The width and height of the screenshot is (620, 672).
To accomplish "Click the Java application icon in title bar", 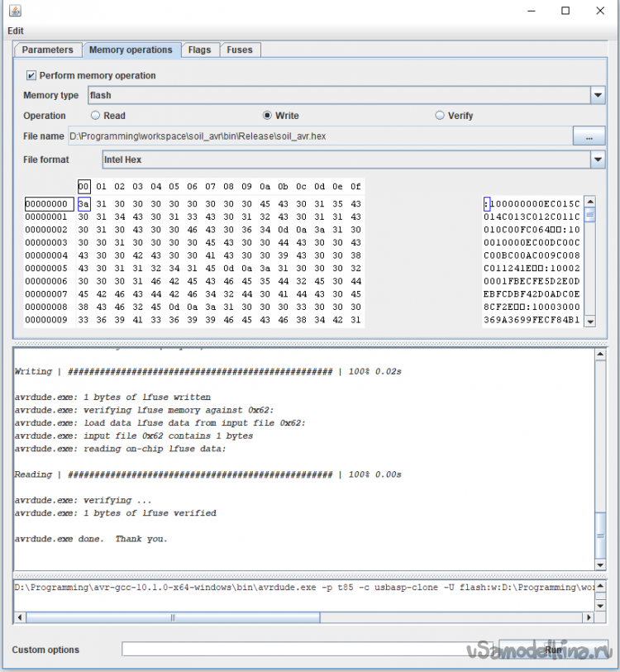I will (x=15, y=11).
